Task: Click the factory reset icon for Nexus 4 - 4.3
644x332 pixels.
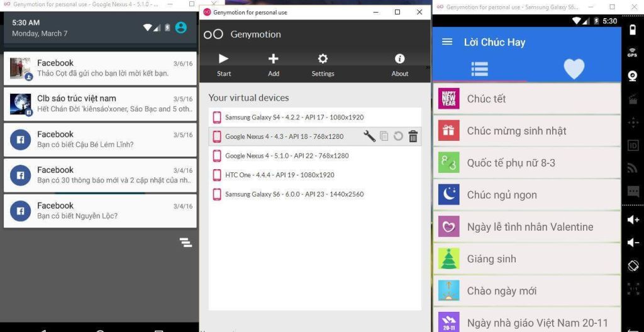Action: click(398, 136)
